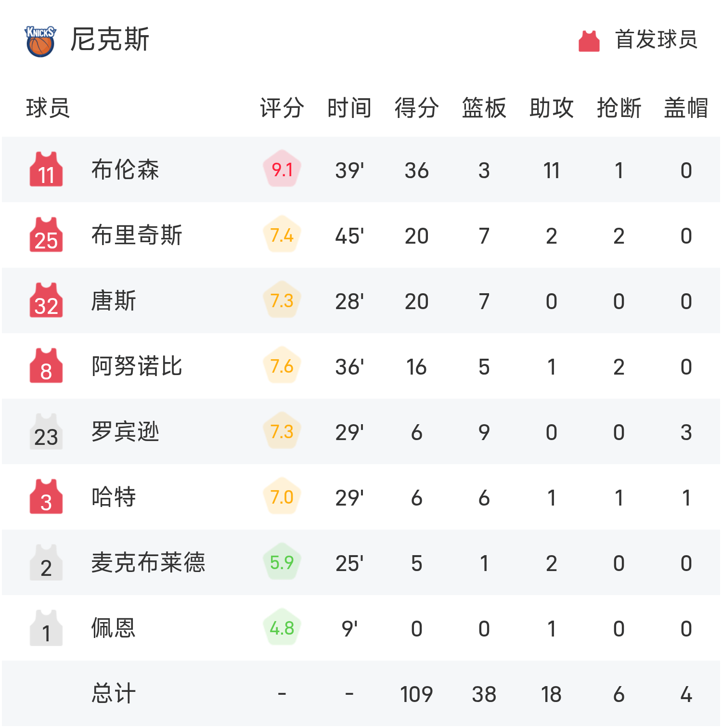This screenshot has width=722, height=728.
Task: Click the number 25 jersey icon
Action: (46, 235)
